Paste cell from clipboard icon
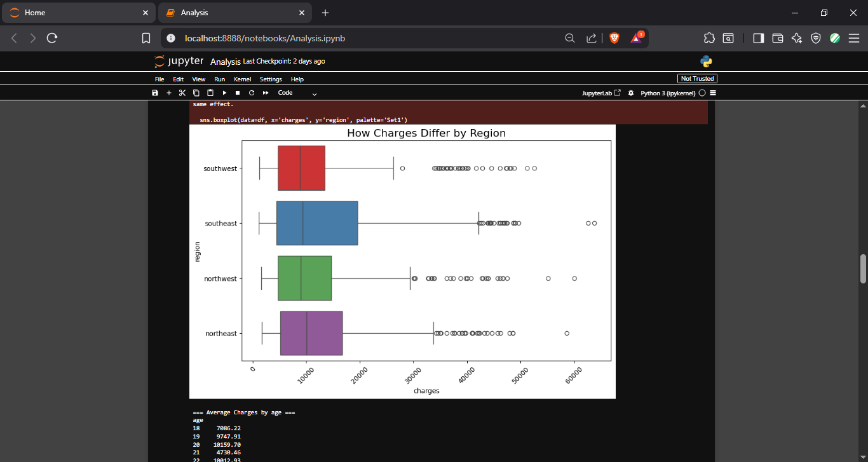The width and height of the screenshot is (868, 462). (x=210, y=93)
